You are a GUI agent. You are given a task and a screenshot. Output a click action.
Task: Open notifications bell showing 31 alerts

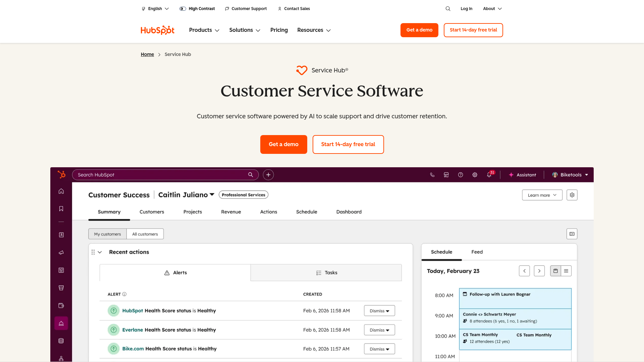pos(489,175)
